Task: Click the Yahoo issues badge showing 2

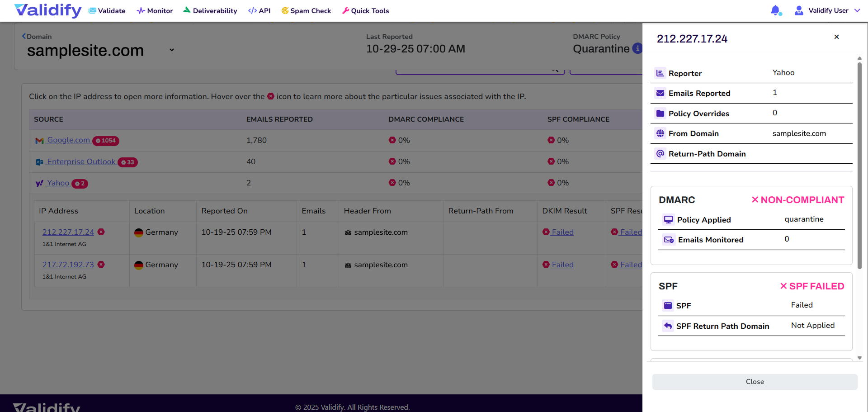Action: (80, 184)
